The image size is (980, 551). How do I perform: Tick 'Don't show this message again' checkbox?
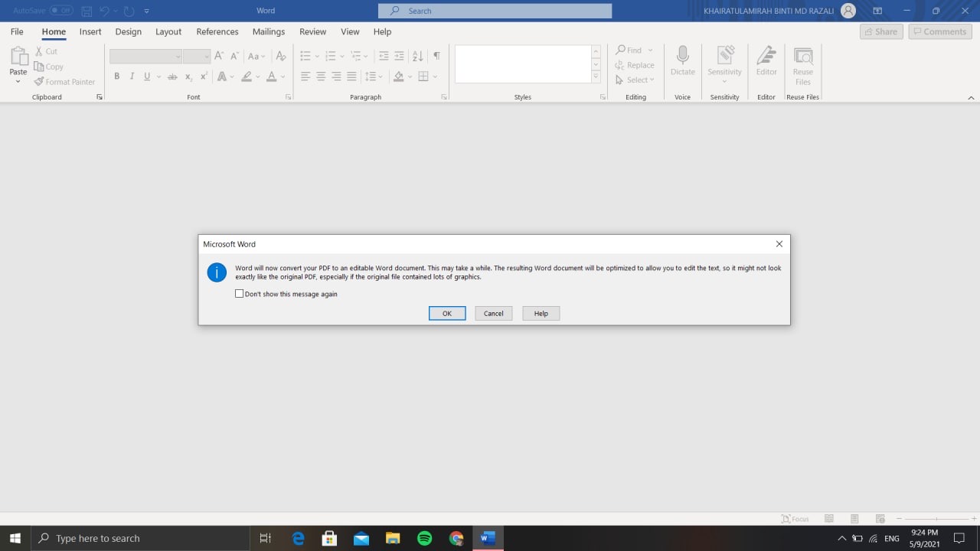coord(240,293)
